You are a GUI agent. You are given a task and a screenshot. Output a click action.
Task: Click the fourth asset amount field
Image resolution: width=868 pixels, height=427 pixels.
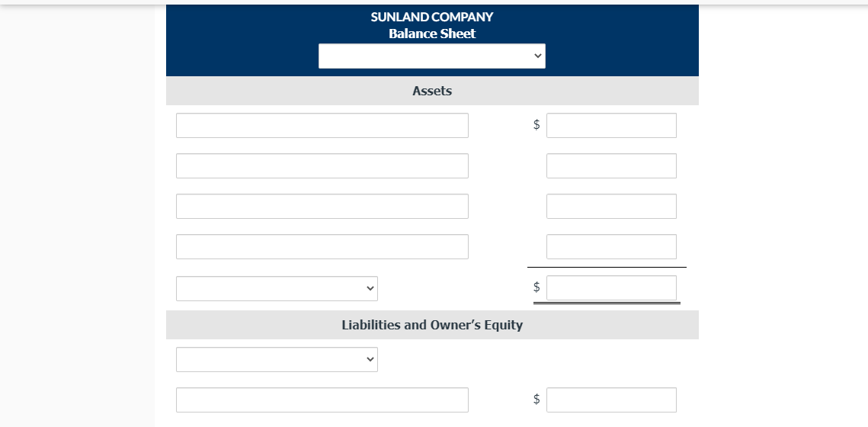611,246
